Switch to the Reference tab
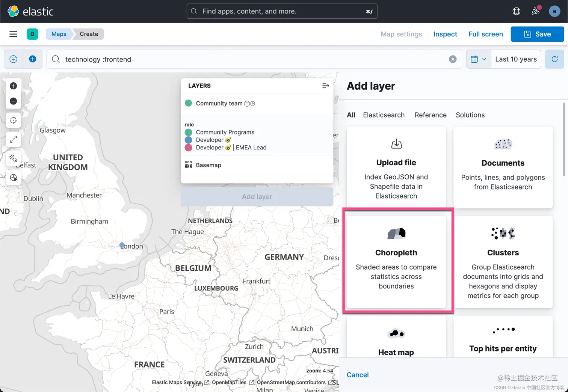 (x=431, y=115)
